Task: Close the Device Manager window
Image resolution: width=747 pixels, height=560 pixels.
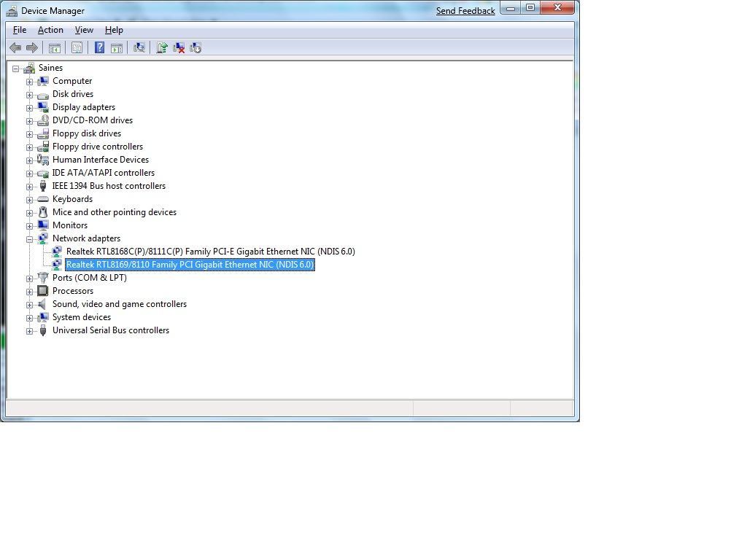Action: (x=557, y=8)
